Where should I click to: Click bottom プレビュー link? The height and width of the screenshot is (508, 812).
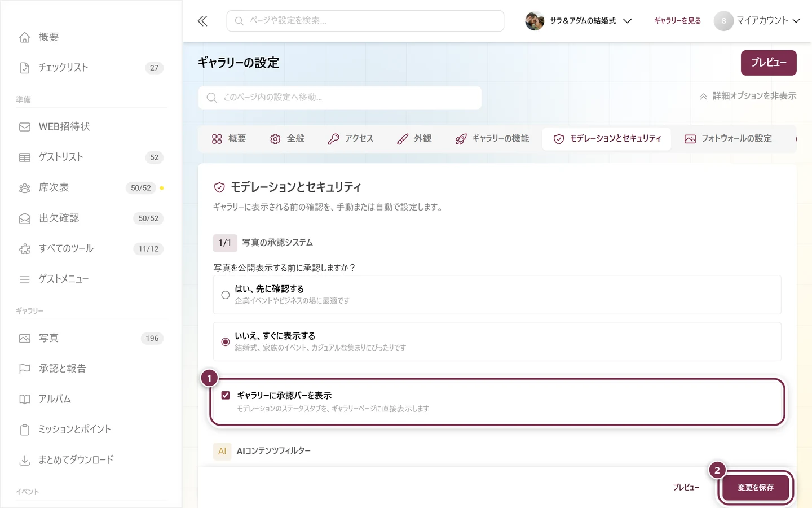pyautogui.click(x=686, y=488)
